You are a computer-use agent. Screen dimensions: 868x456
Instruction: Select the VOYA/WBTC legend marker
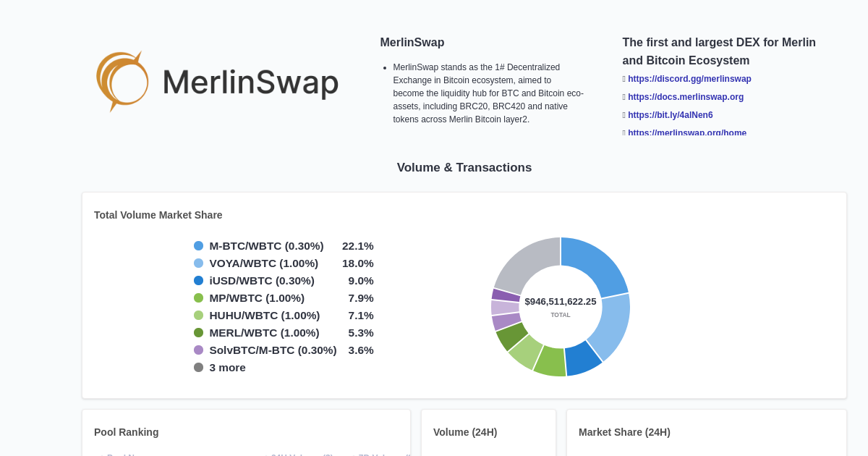(x=198, y=263)
